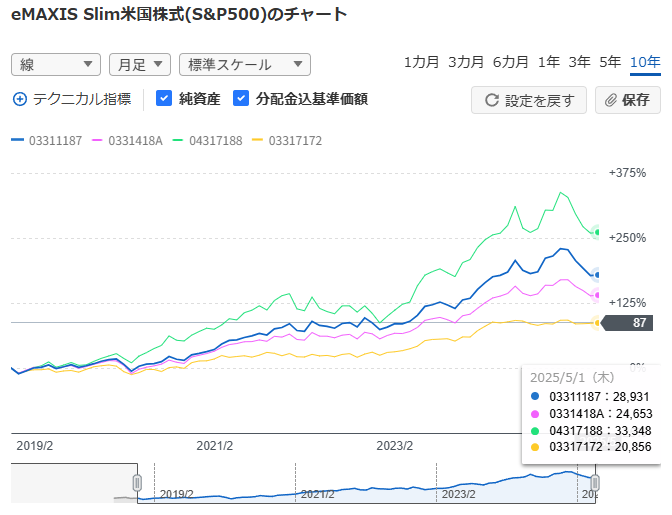Open the 月足 interval dropdown
Image resolution: width=672 pixels, height=515 pixels.
pyautogui.click(x=140, y=65)
